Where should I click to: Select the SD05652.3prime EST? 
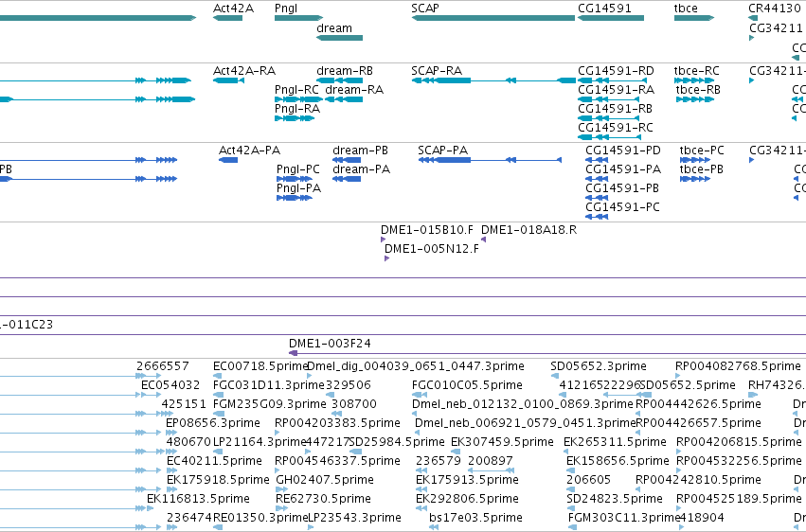(555, 376)
